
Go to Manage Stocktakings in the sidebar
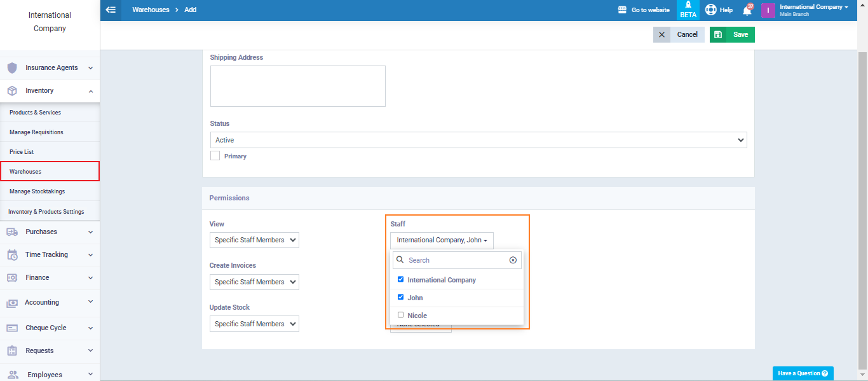(x=37, y=191)
